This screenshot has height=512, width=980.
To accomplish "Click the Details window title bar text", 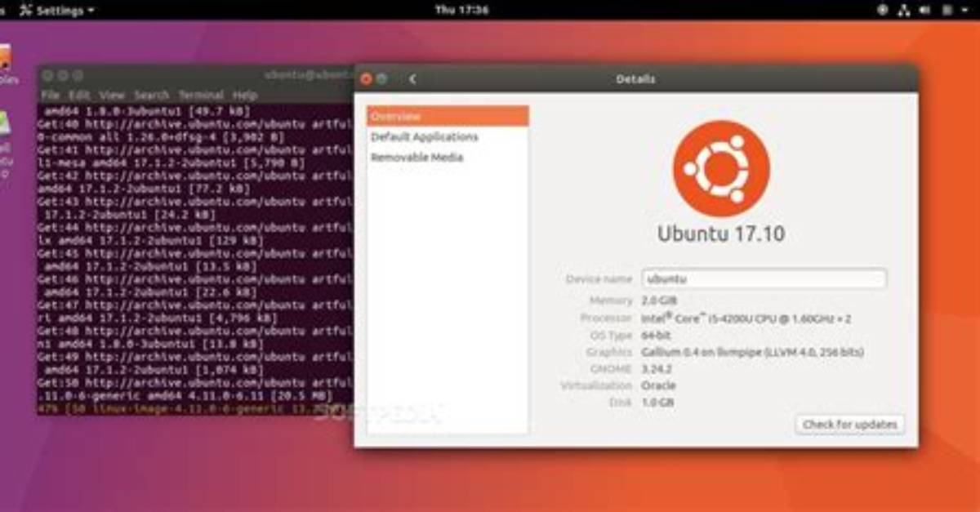I will pos(635,79).
